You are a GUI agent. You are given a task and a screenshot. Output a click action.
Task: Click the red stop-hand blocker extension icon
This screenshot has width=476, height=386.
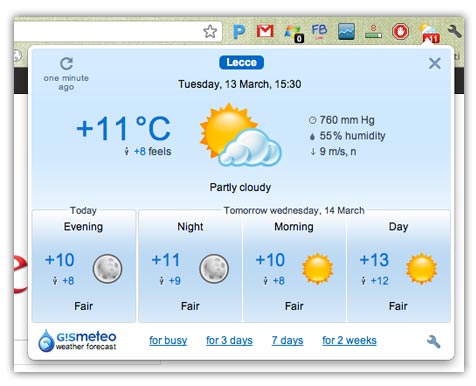pyautogui.click(x=400, y=32)
